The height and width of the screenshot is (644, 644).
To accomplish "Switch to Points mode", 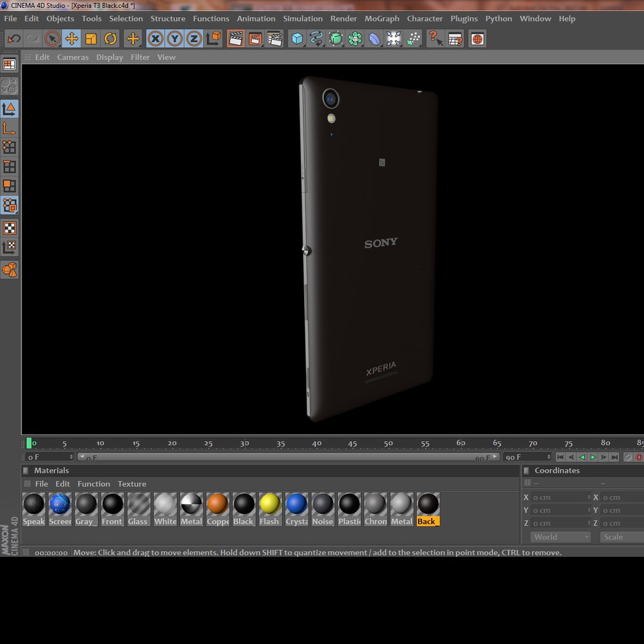I will point(10,147).
